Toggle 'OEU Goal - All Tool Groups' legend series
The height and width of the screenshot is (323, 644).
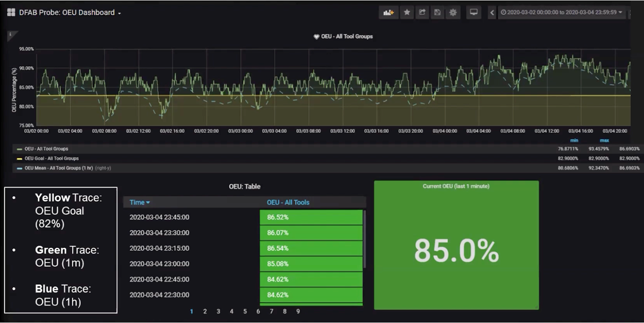coord(51,158)
